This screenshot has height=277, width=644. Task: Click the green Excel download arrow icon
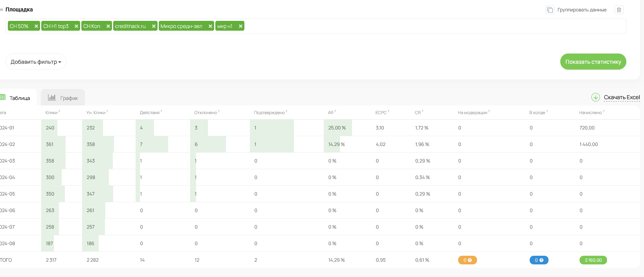595,97
